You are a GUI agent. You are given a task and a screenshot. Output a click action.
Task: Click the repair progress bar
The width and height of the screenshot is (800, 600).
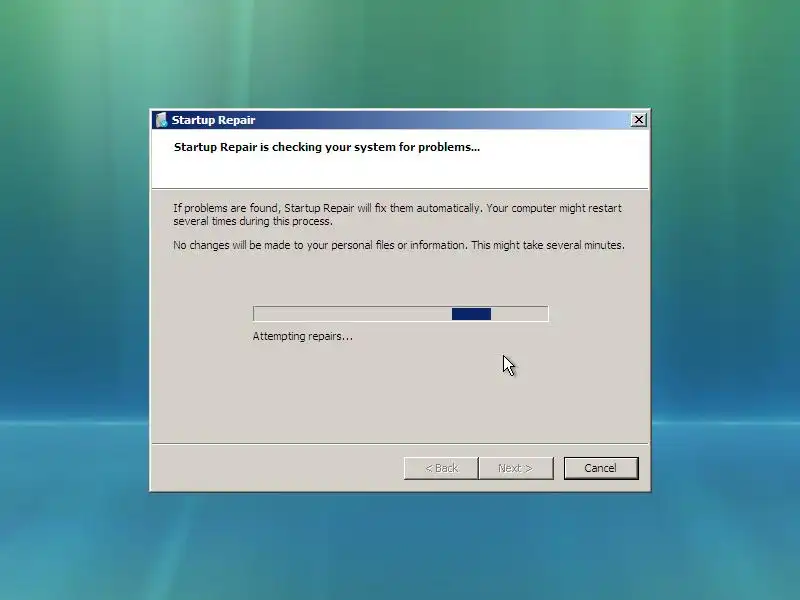pyautogui.click(x=401, y=314)
